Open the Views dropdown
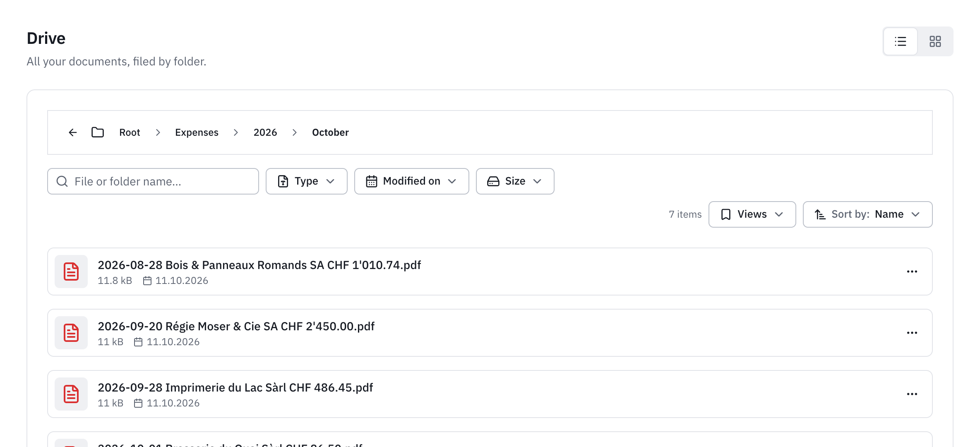980x447 pixels. (x=752, y=214)
